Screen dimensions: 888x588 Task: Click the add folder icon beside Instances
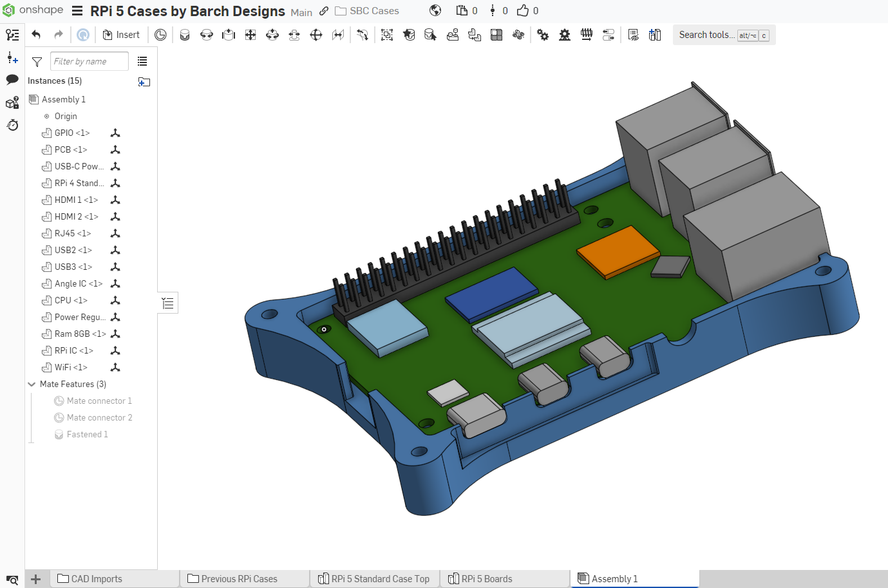click(144, 82)
